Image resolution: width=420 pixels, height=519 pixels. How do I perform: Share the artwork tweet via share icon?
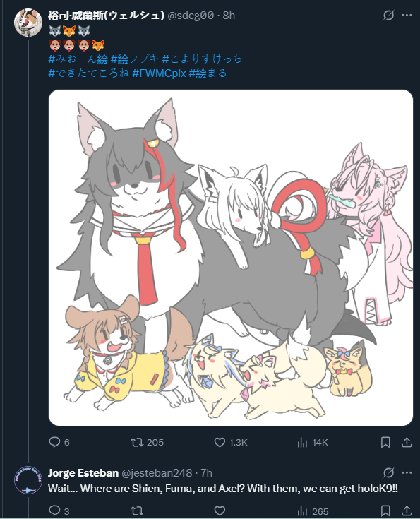point(407,442)
